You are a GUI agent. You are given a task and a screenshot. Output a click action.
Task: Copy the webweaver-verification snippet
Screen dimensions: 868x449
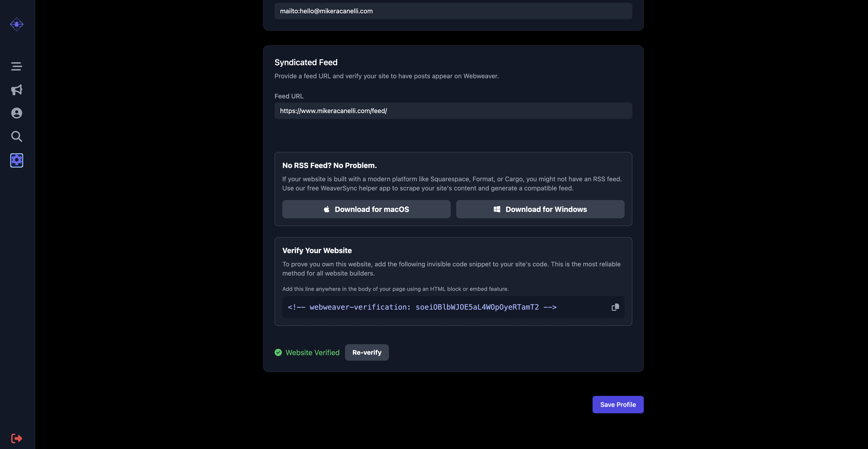tap(615, 307)
